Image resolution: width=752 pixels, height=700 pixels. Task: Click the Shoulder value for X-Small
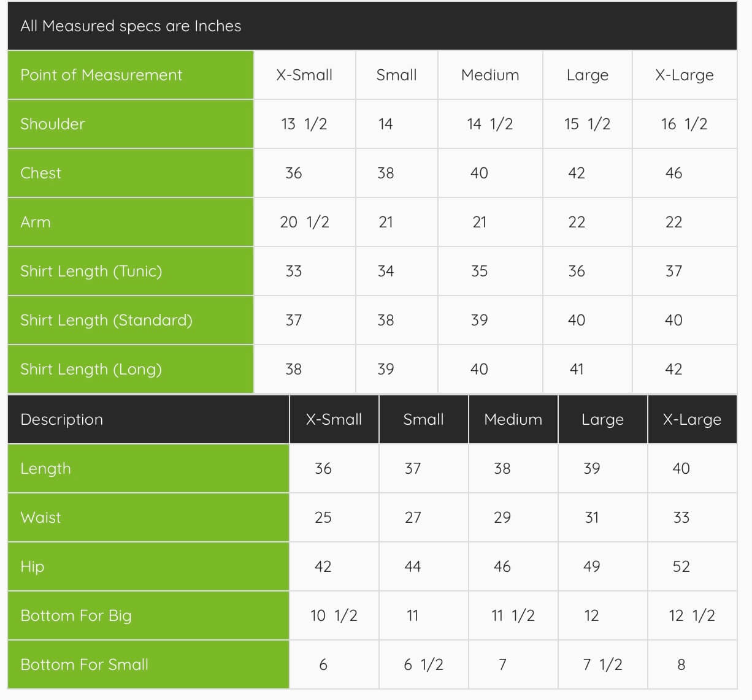tap(304, 124)
